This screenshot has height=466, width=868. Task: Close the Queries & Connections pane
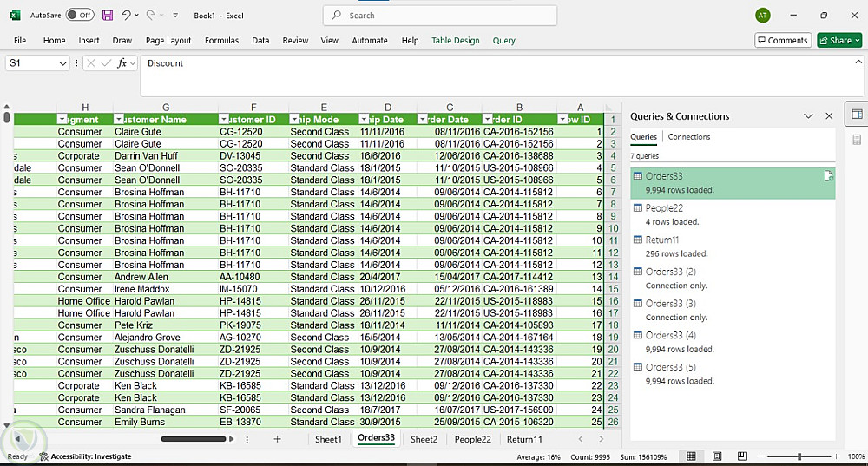tap(829, 116)
